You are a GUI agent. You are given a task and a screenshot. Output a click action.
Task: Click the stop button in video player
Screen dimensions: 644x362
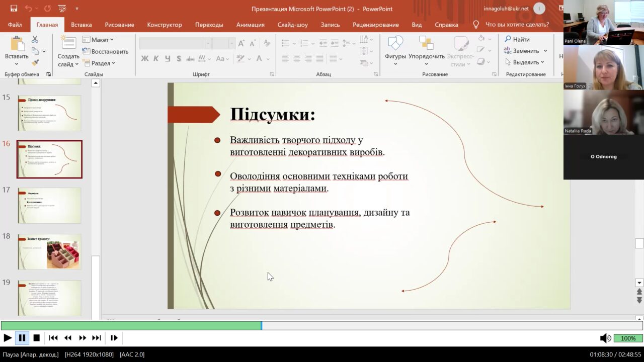(37, 338)
